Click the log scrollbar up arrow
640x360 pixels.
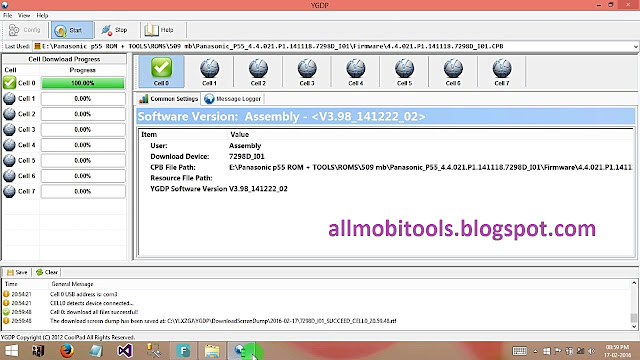634,283
